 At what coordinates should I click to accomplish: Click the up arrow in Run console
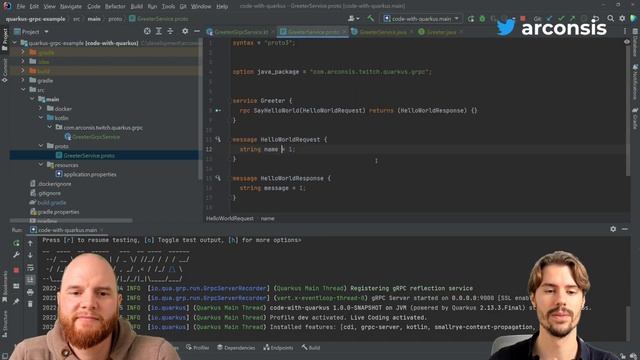pos(30,243)
